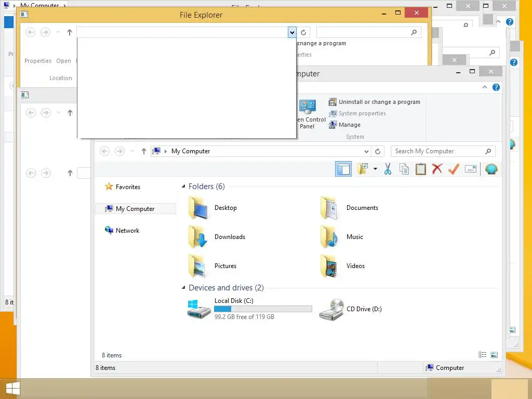532x399 pixels.
Task: Click the open address dropdown list
Action: point(187,88)
